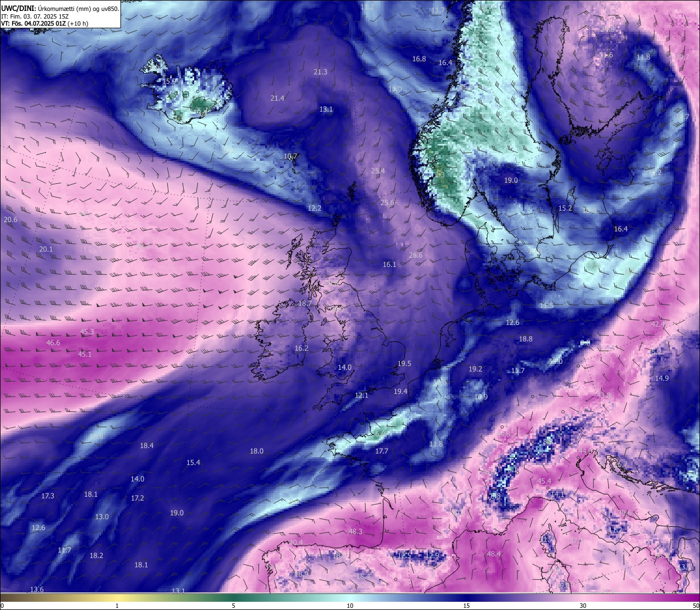Click the 15.2 value label
The image size is (700, 610).
click(565, 208)
